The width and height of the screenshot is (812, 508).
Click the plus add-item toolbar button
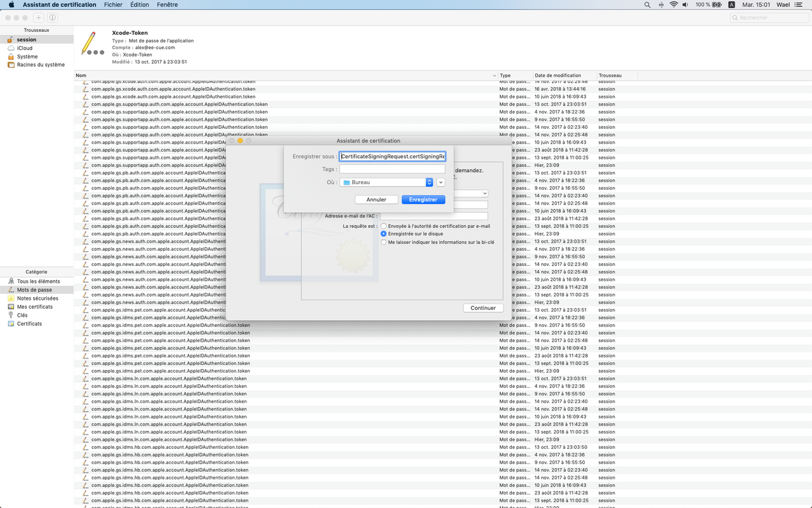pos(39,18)
